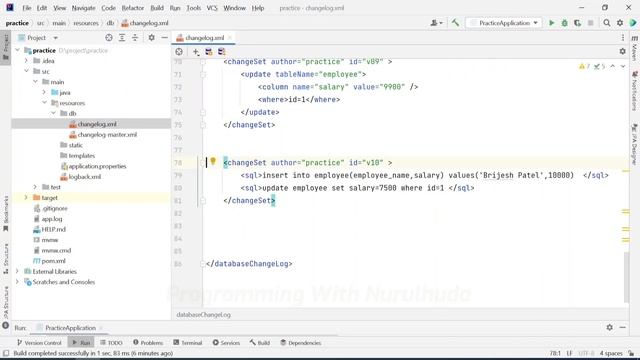Open editor tabs more options icon
This screenshot has width=640, height=360.
tap(623, 38)
